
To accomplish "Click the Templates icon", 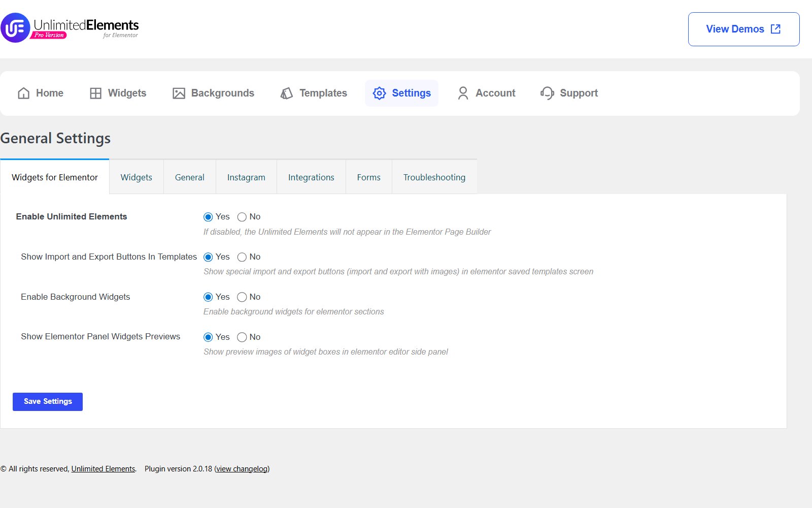I will pyautogui.click(x=287, y=93).
